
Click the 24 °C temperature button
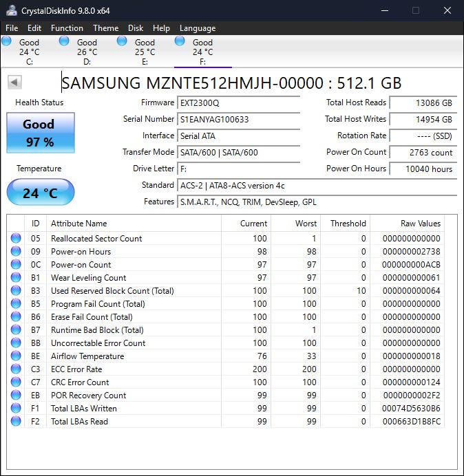(x=40, y=193)
